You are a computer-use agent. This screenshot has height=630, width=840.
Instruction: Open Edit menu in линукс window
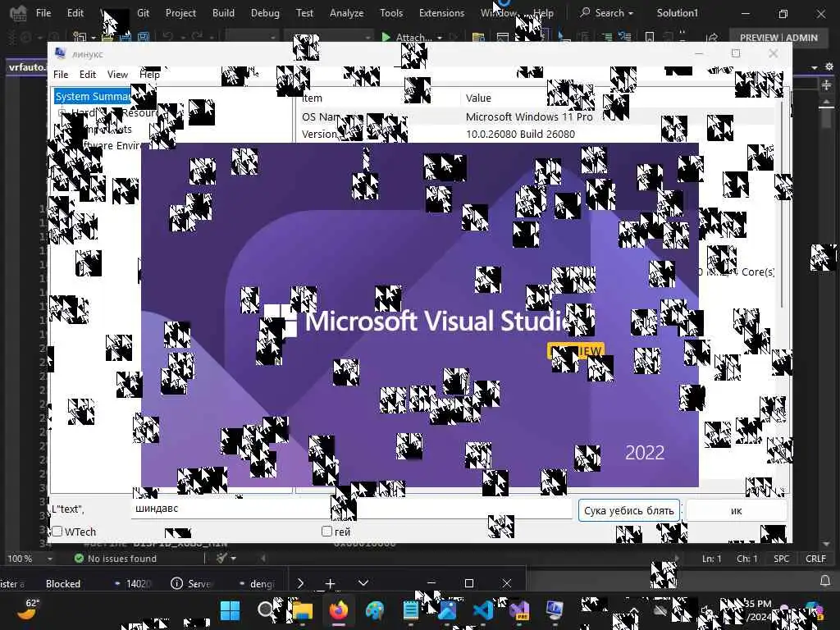click(88, 75)
